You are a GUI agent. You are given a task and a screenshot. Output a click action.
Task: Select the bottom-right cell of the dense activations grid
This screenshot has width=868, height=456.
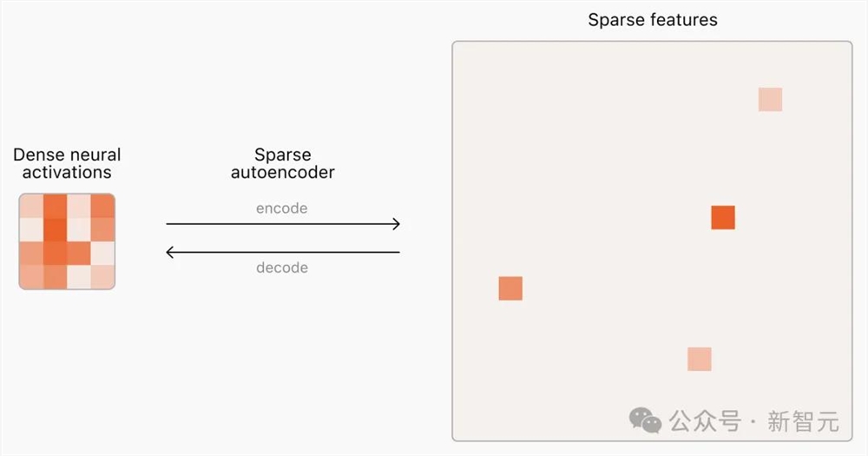point(102,276)
